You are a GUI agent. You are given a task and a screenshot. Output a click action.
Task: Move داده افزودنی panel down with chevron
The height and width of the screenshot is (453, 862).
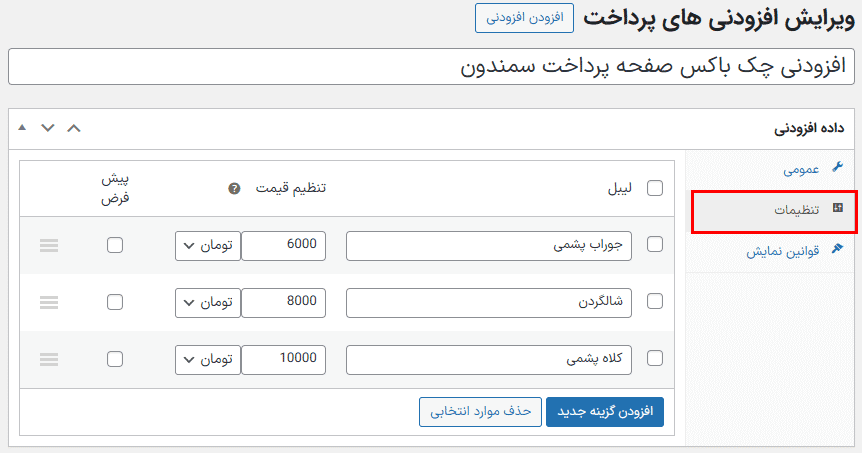[48, 128]
